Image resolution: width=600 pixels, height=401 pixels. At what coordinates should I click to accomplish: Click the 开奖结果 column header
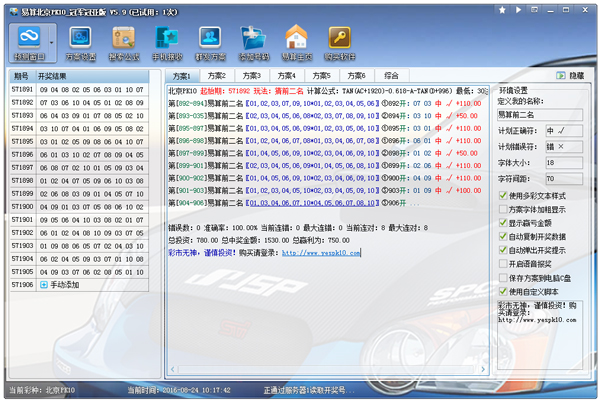[93, 76]
